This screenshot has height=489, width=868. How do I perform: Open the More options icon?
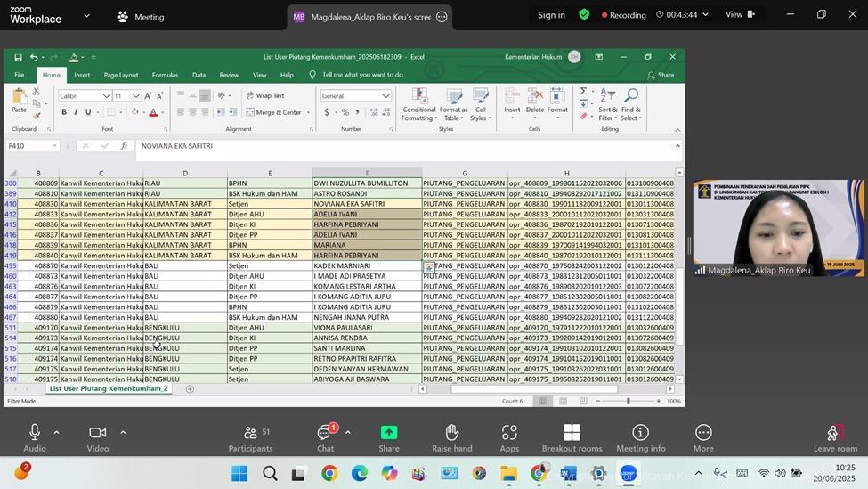(x=703, y=433)
